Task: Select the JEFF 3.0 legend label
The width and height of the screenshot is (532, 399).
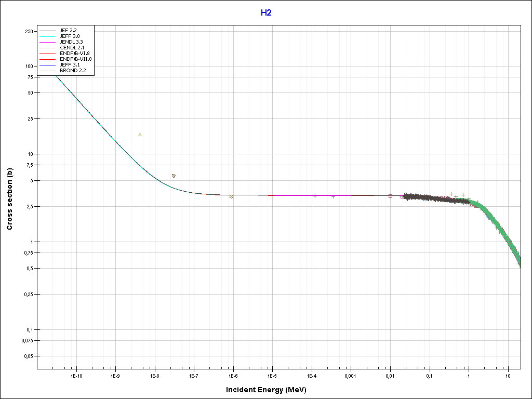Action: pos(70,36)
